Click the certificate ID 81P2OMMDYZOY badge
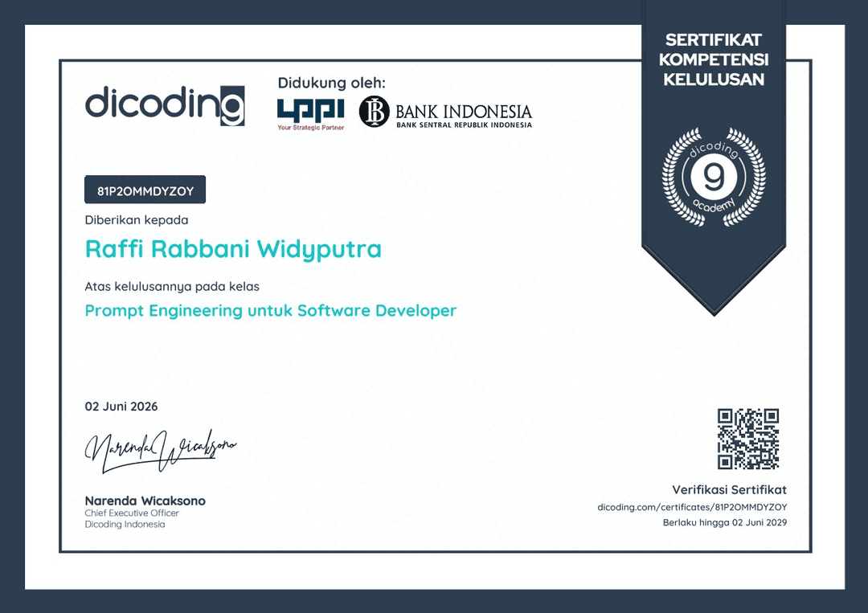868x613 pixels. click(x=145, y=190)
